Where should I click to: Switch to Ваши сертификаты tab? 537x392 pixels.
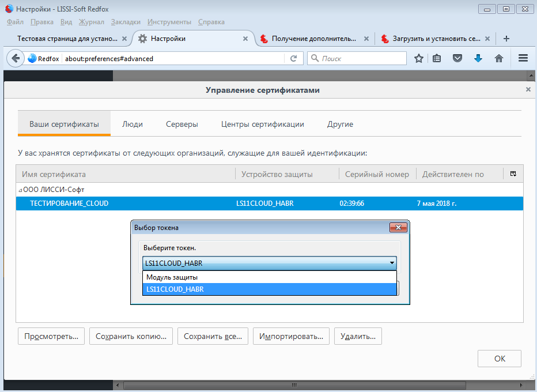64,124
